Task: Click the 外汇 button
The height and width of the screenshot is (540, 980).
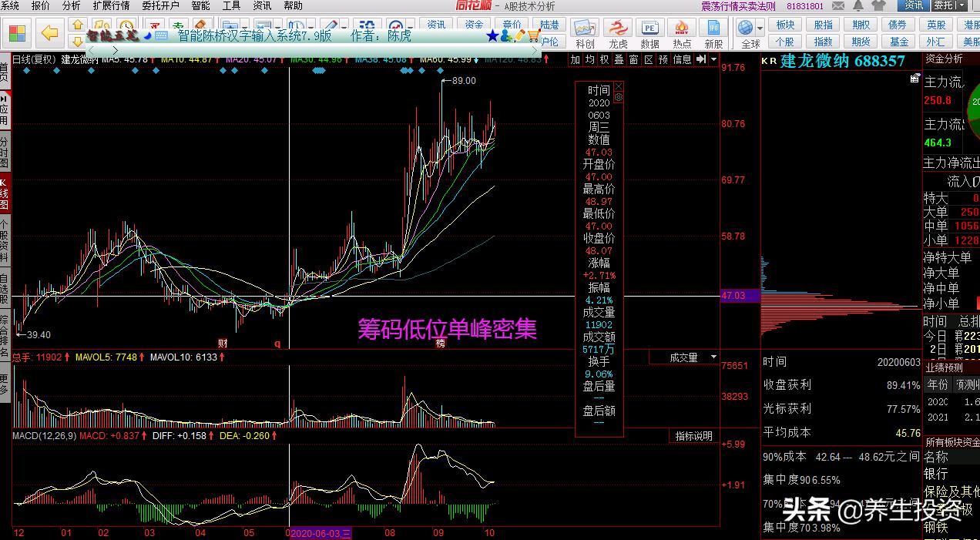Action: click(x=936, y=42)
